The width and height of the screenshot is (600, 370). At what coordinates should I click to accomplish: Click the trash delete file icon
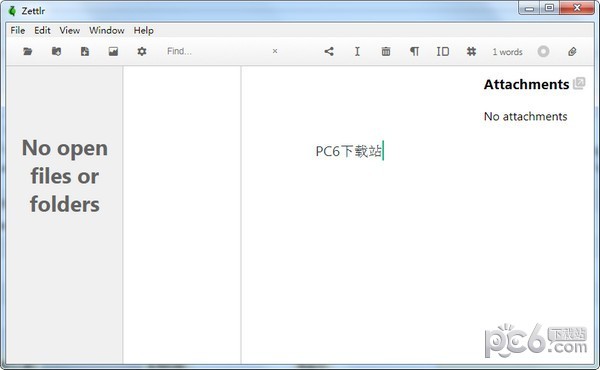point(386,51)
